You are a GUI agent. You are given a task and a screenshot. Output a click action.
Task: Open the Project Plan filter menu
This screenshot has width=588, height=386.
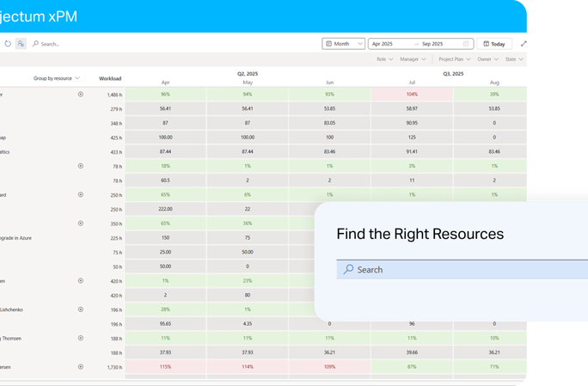click(454, 59)
